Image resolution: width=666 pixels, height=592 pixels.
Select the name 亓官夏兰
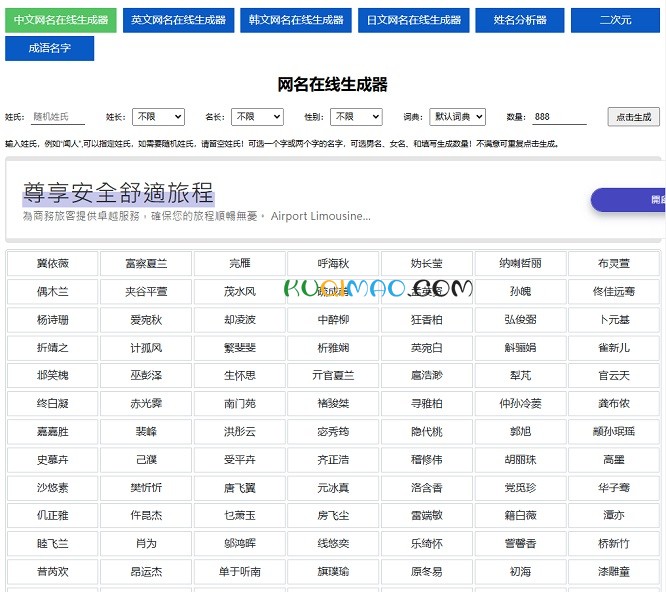point(333,375)
